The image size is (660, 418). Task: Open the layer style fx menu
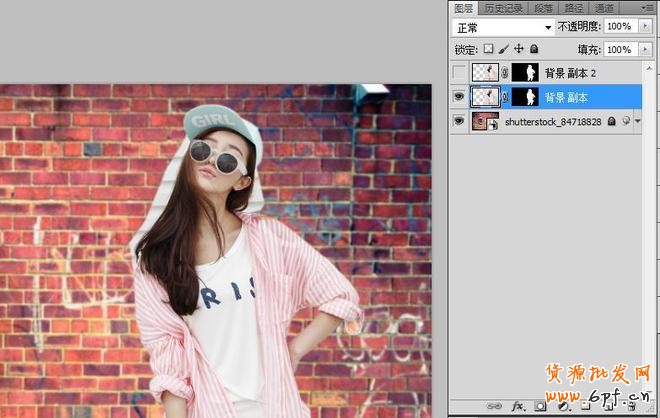[518, 406]
